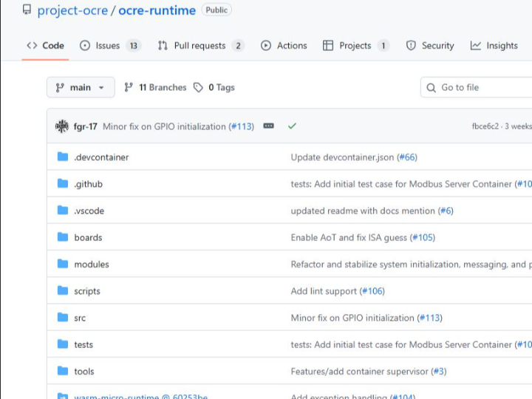Click the branches icon beside 11 Branches
Screen dimensions: 532x399
click(129, 87)
